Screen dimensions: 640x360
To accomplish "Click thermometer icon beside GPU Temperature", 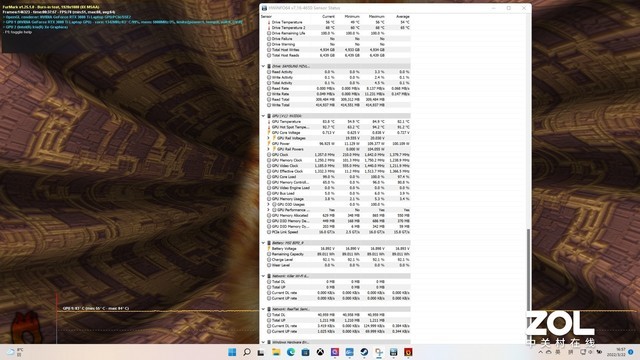I will 269,122.
